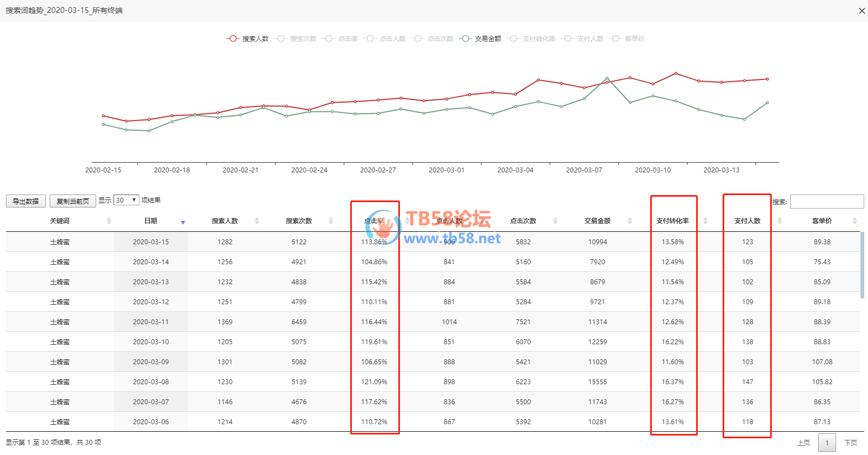868x455 pixels.
Task: Click 下页 to go to next page
Action: pos(851,443)
